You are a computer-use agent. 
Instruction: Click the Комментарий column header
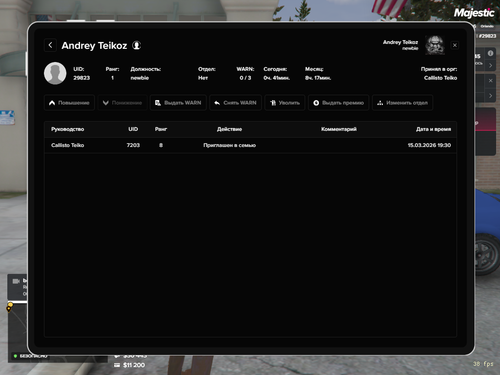point(339,129)
